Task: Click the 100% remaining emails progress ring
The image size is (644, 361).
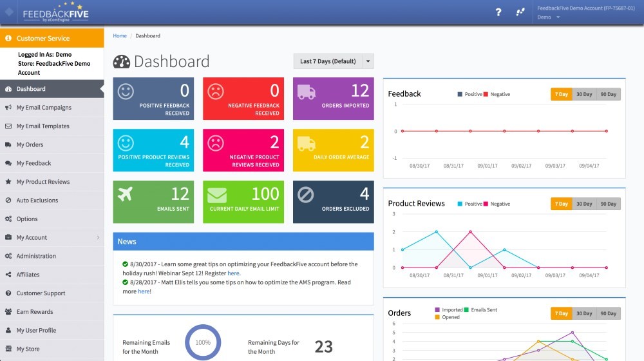Action: coord(203,342)
